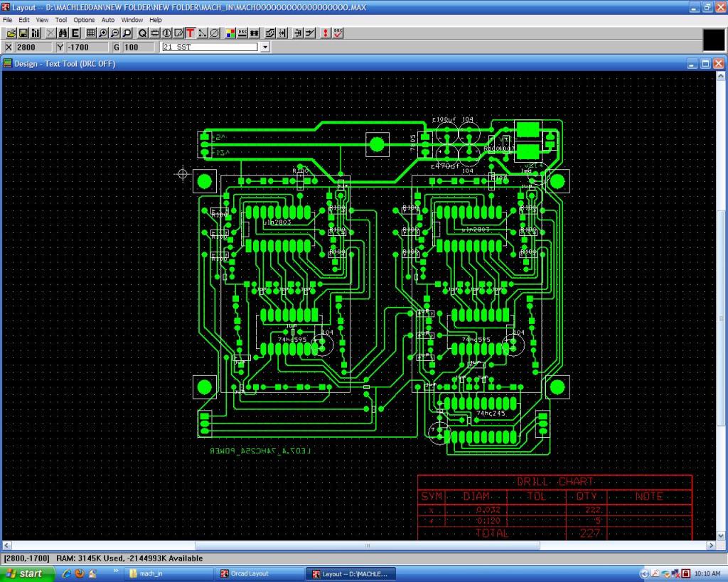Select the Pin tool circled-1 icon
This screenshot has height=582, width=728.
[x=166, y=33]
